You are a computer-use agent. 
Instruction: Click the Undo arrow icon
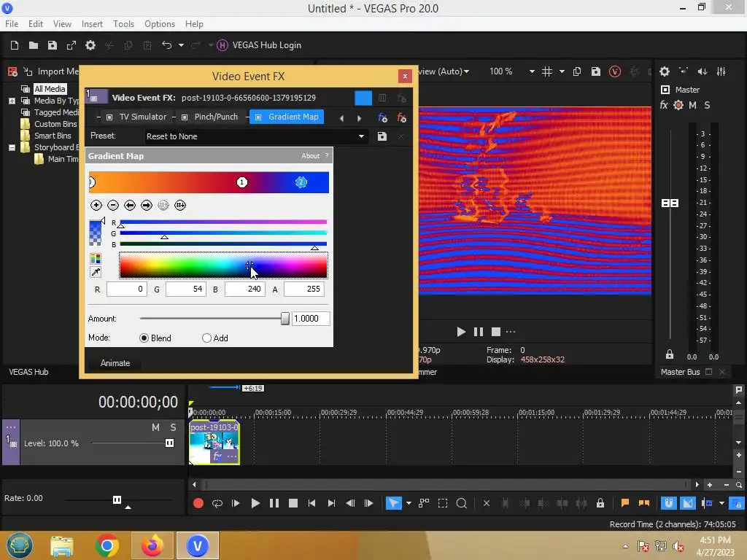click(167, 44)
